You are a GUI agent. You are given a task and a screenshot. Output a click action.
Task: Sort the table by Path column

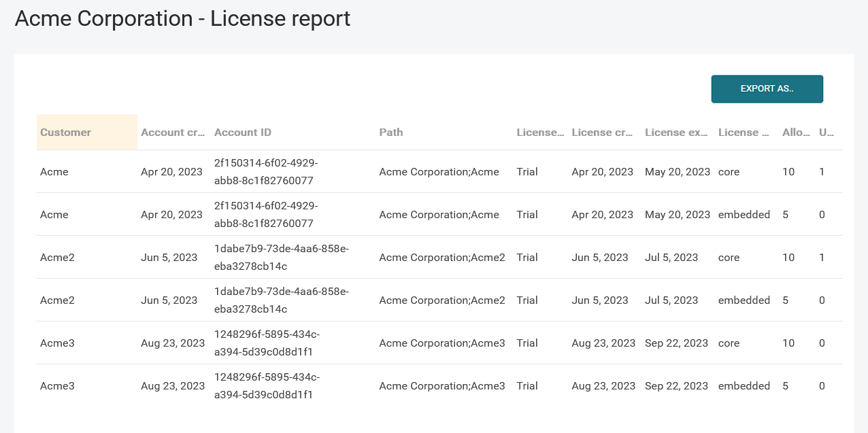click(391, 133)
